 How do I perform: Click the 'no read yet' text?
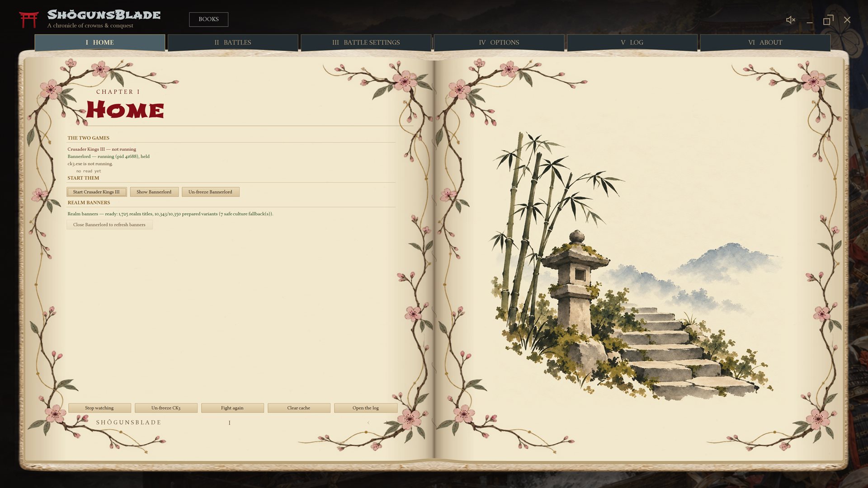89,171
